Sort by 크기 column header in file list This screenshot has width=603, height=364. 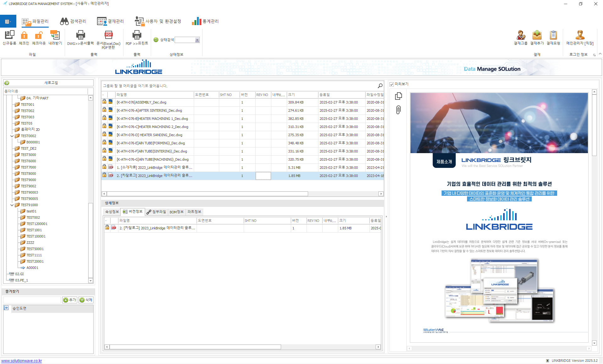click(303, 95)
